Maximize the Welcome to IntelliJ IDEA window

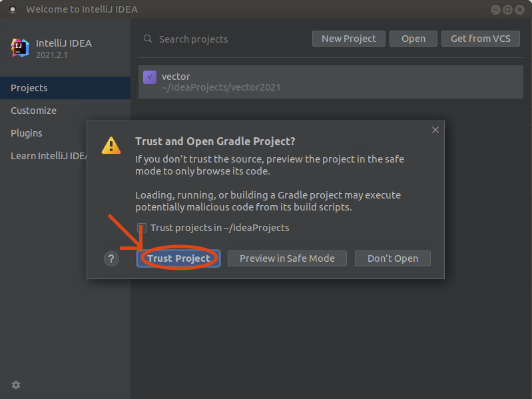(x=507, y=9)
